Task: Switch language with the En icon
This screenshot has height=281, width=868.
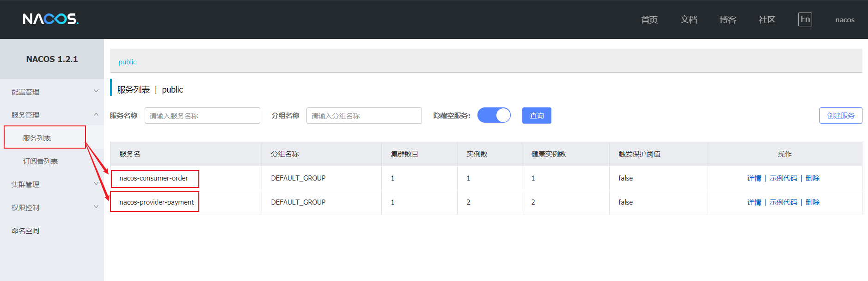Action: tap(805, 19)
